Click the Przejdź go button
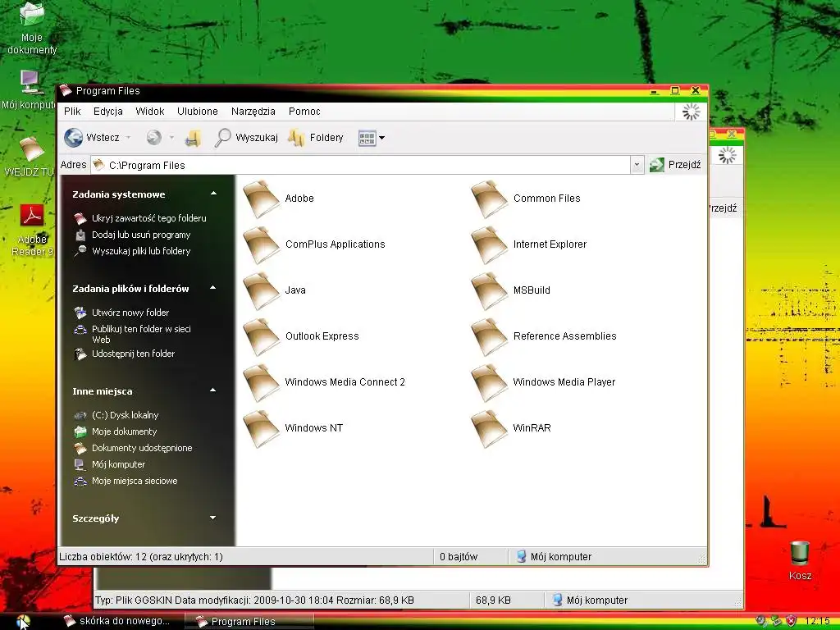This screenshot has height=630, width=840. coord(675,165)
